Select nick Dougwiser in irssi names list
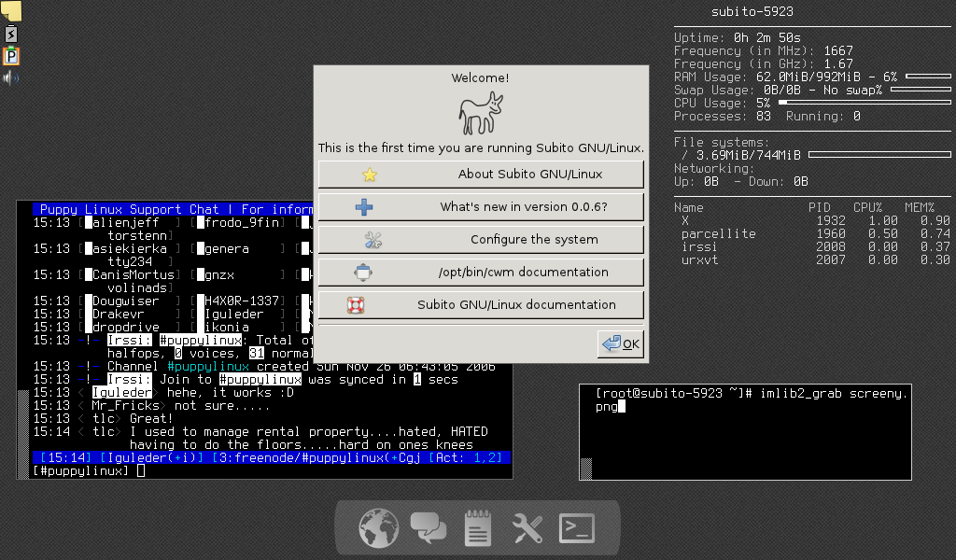 coord(126,301)
